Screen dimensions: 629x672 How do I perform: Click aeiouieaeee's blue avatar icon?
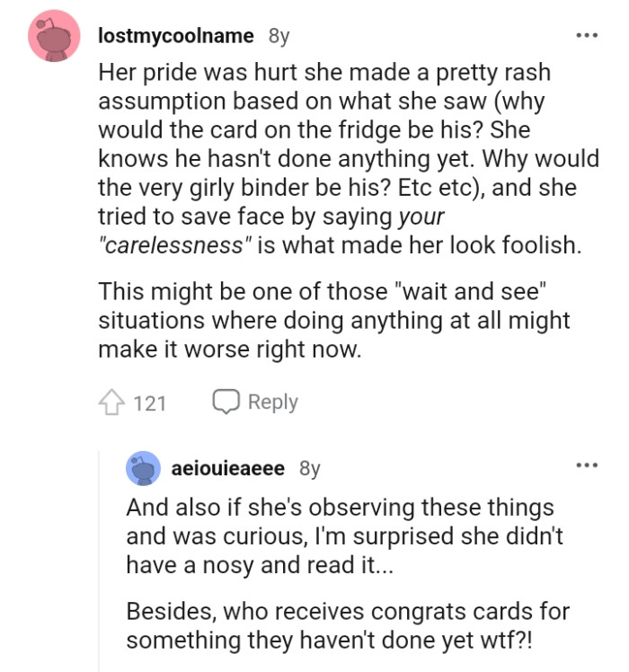click(x=143, y=468)
